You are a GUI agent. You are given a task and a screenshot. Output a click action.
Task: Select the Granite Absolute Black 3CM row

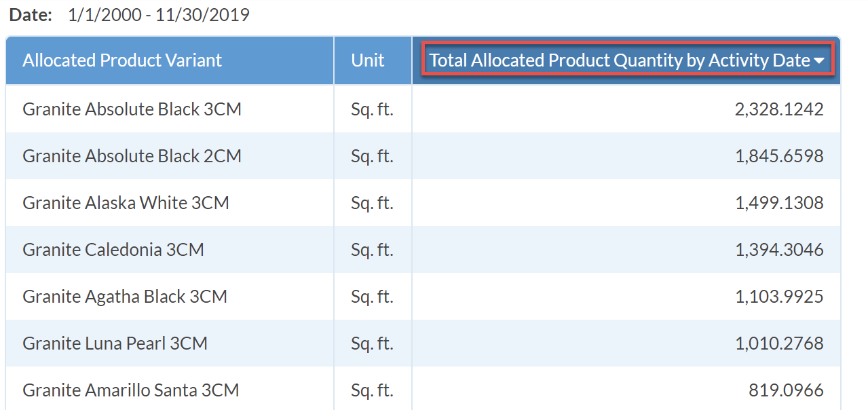point(423,109)
